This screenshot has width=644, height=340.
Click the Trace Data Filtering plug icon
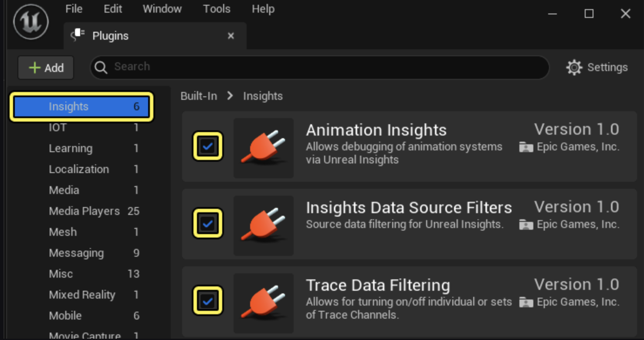pos(264,303)
